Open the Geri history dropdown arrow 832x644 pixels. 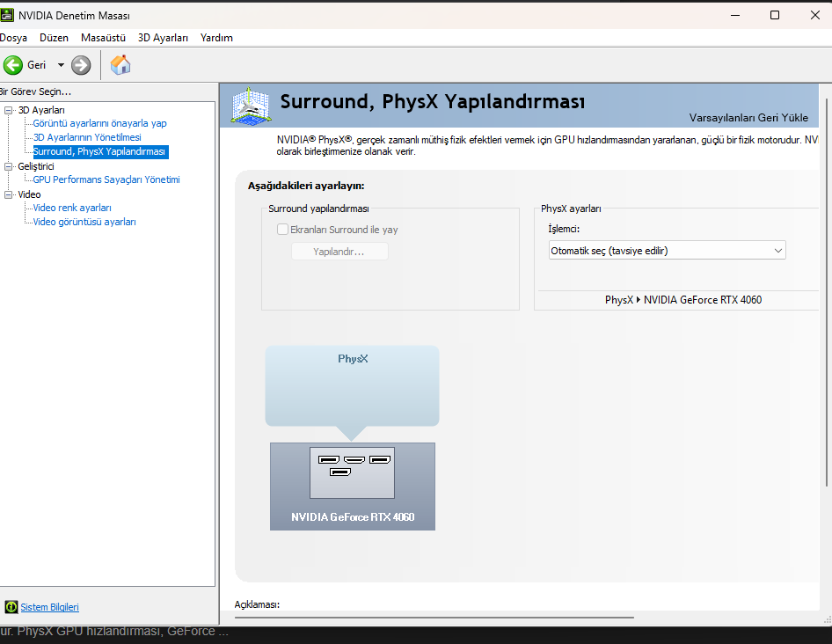pos(61,65)
